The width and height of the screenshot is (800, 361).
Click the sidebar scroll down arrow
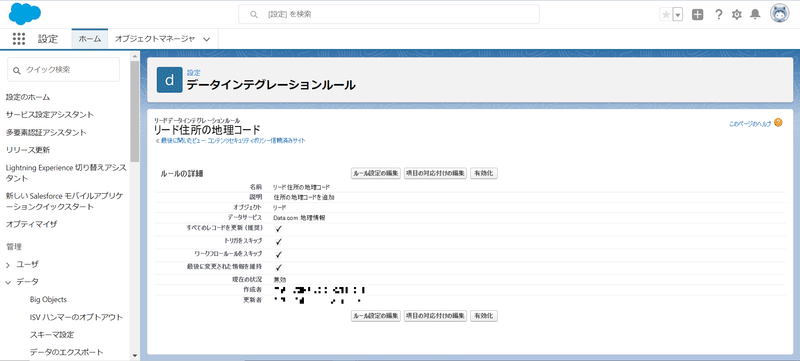(135, 355)
